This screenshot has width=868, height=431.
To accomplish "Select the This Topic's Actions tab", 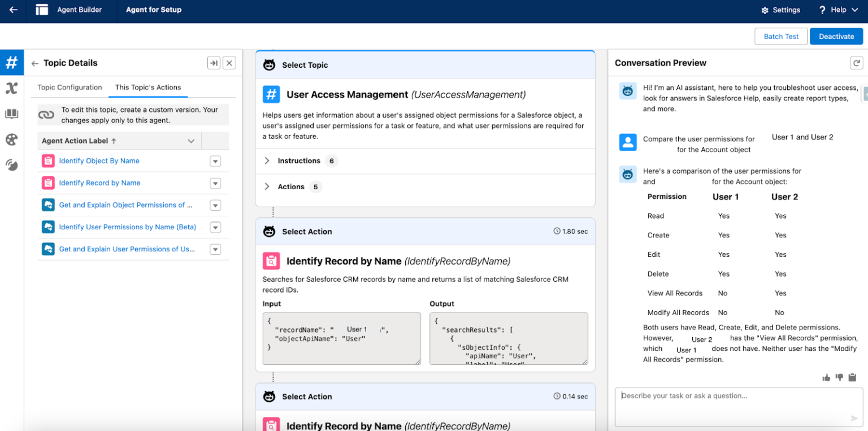I will [x=148, y=88].
